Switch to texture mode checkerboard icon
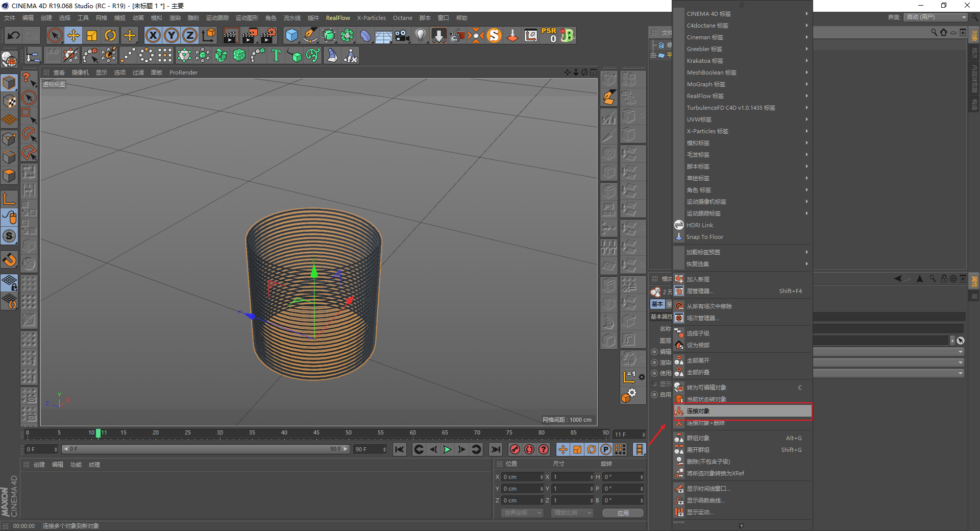The width and height of the screenshot is (980, 531). (x=10, y=101)
